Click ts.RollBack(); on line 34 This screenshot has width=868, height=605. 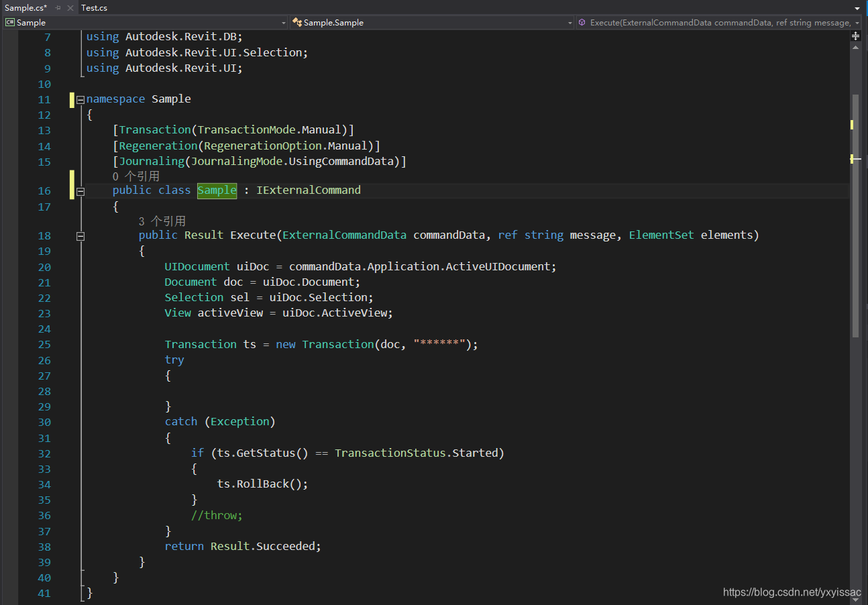point(262,484)
